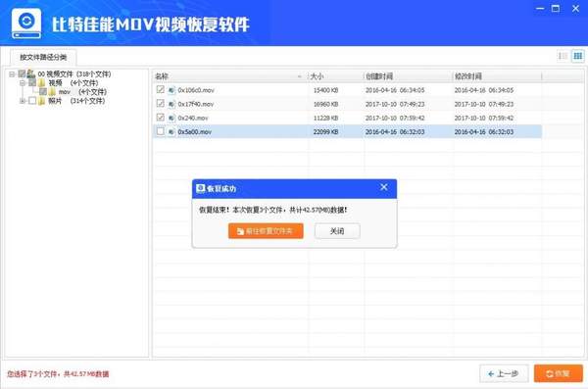The image size is (588, 389).
Task: Toggle the mov folder checkbox
Action: click(x=43, y=92)
